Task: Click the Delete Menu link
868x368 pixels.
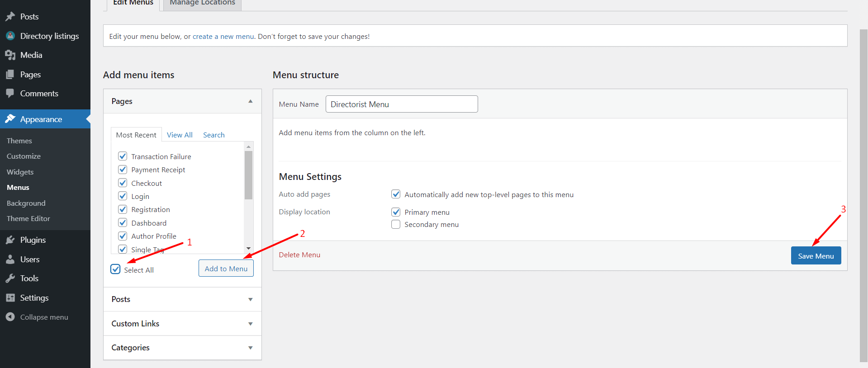Action: click(x=299, y=255)
